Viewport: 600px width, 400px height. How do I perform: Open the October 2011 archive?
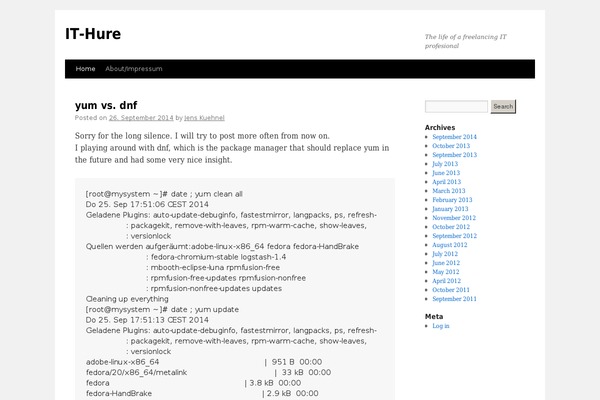[x=451, y=290]
